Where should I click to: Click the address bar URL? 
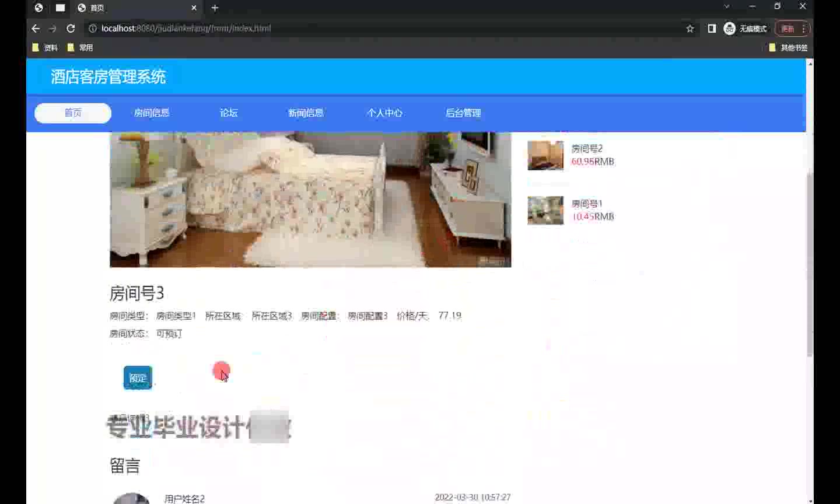click(x=186, y=29)
